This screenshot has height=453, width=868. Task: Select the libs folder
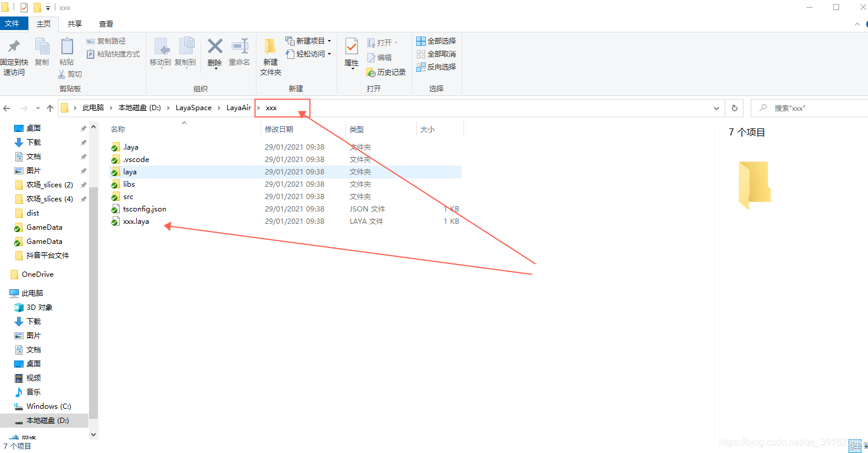point(129,184)
